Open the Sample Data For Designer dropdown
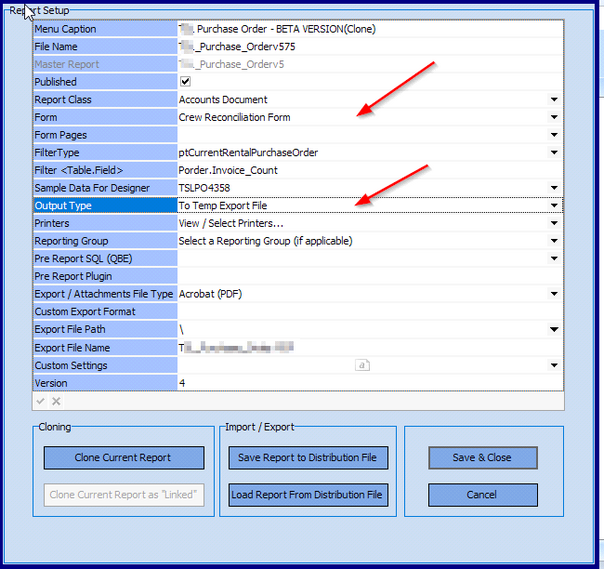Screen dimensions: 604x569 554,188
